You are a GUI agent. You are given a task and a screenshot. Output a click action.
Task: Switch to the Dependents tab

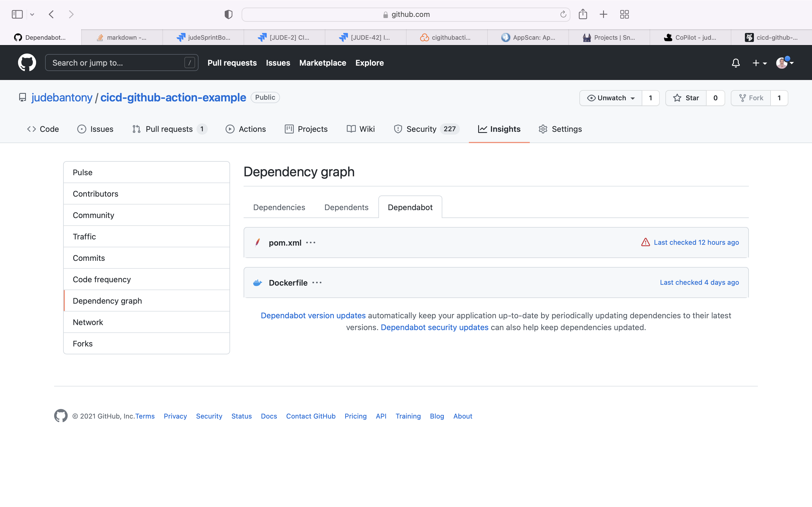point(346,207)
